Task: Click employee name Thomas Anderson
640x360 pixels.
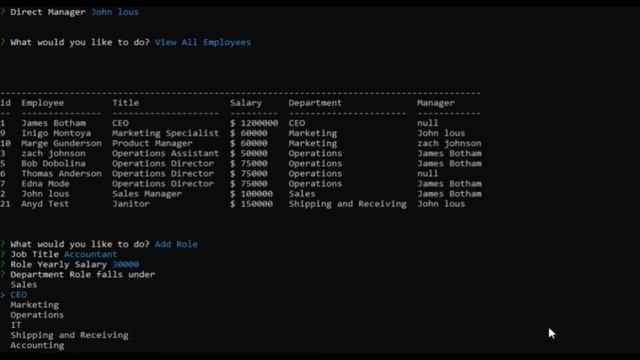Action: 62,173
